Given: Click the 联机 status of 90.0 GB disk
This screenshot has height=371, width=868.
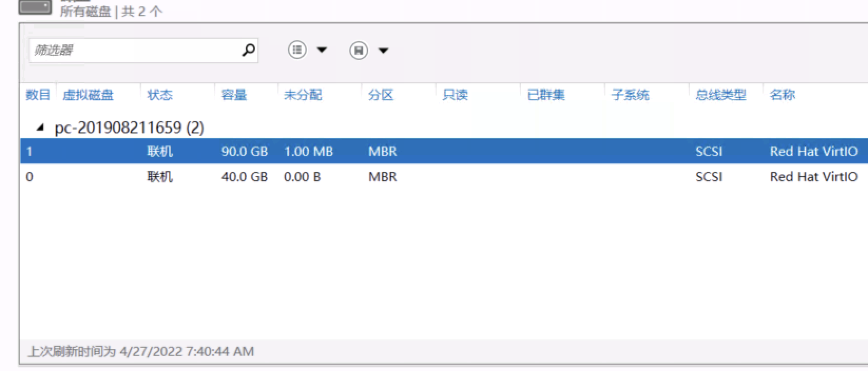Looking at the screenshot, I should pos(160,152).
